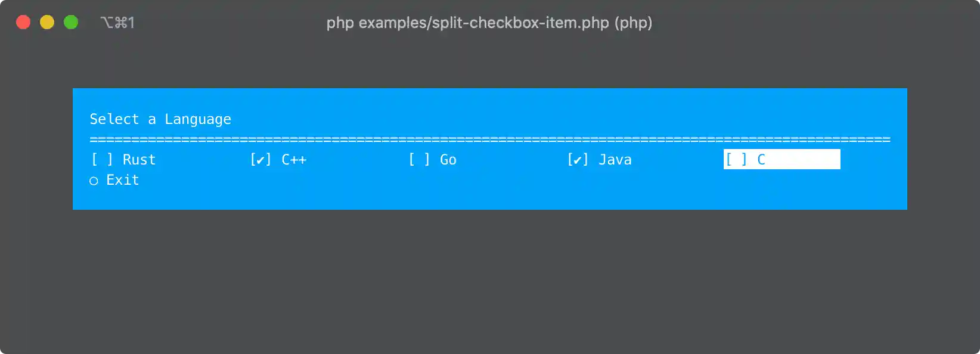Toggle the highlighted C checkbox
This screenshot has width=980, height=354.
[x=736, y=159]
